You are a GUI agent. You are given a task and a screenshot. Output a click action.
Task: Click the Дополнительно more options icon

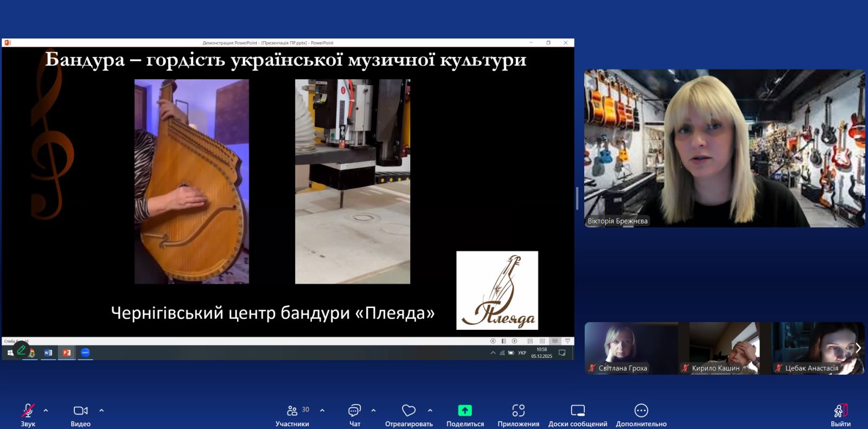[641, 411]
